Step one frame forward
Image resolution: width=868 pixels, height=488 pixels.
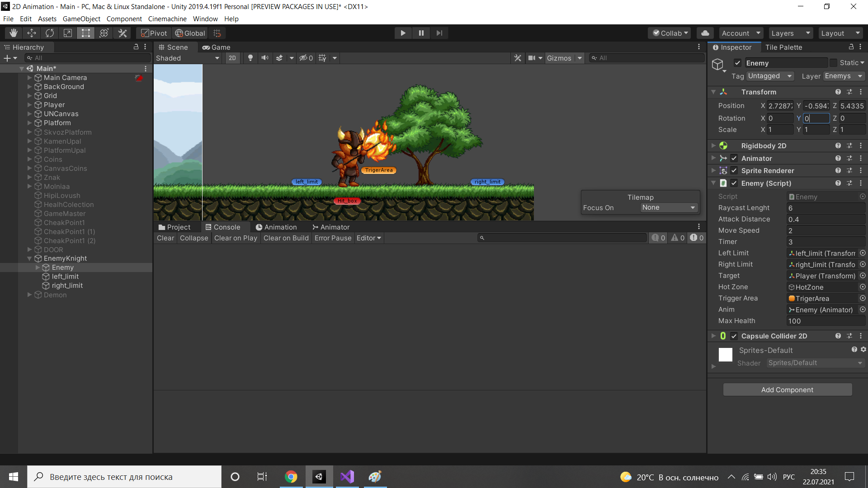pos(439,33)
